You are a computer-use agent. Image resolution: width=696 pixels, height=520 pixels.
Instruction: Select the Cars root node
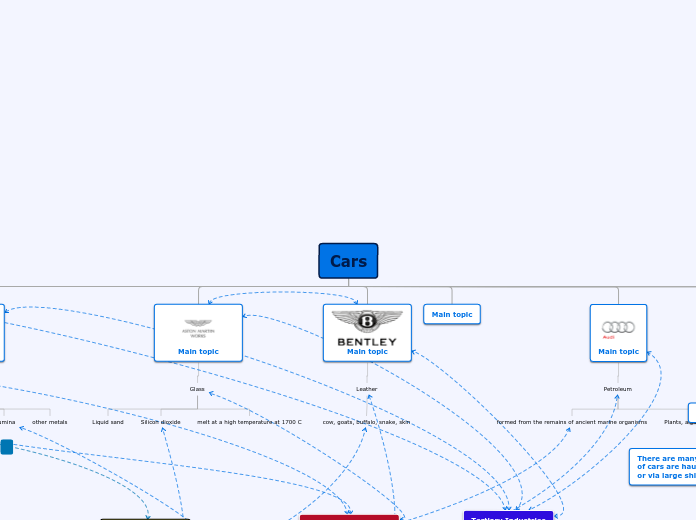[348, 261]
